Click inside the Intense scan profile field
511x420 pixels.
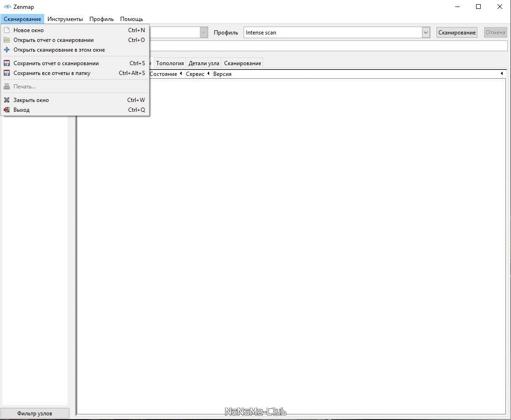pos(333,33)
